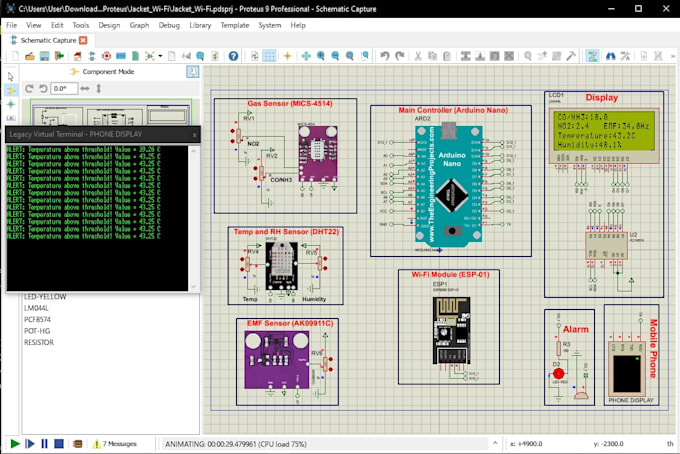680x454 pixels.
Task: Open the Library menu
Action: coord(200,25)
